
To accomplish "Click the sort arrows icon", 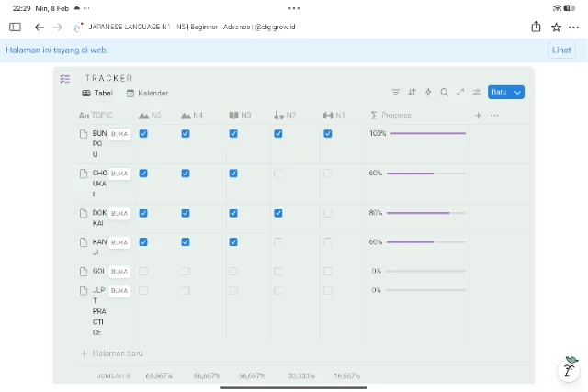I will [412, 92].
